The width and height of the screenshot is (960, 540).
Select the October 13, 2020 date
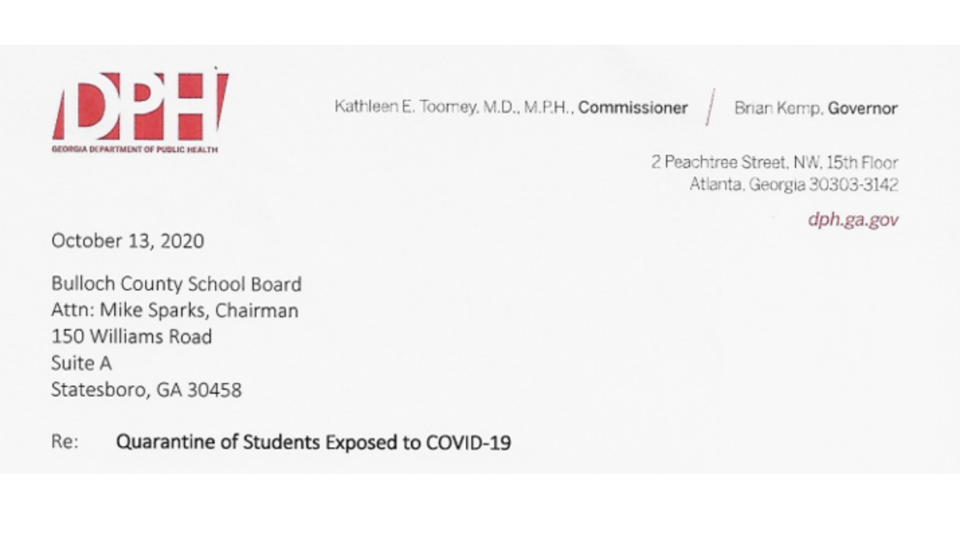(x=127, y=241)
